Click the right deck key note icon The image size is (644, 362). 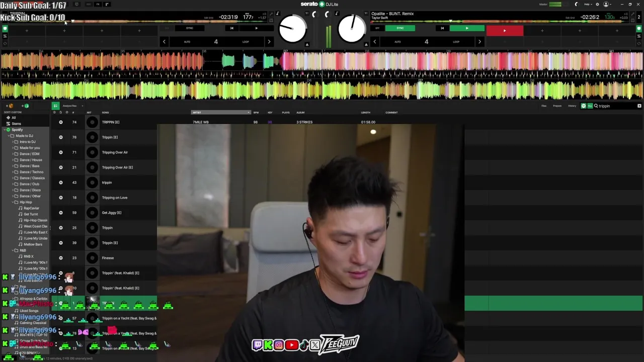point(337,14)
